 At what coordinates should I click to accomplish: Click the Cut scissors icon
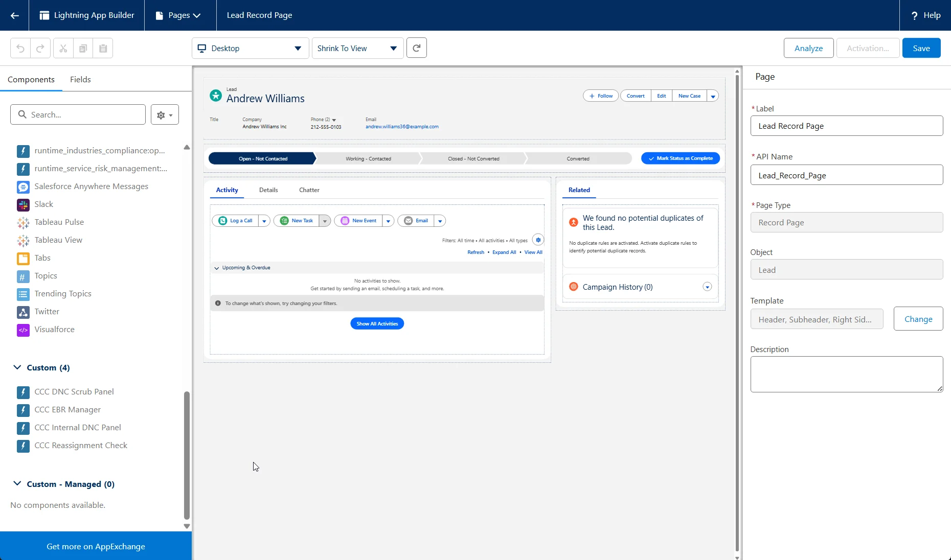click(x=63, y=48)
